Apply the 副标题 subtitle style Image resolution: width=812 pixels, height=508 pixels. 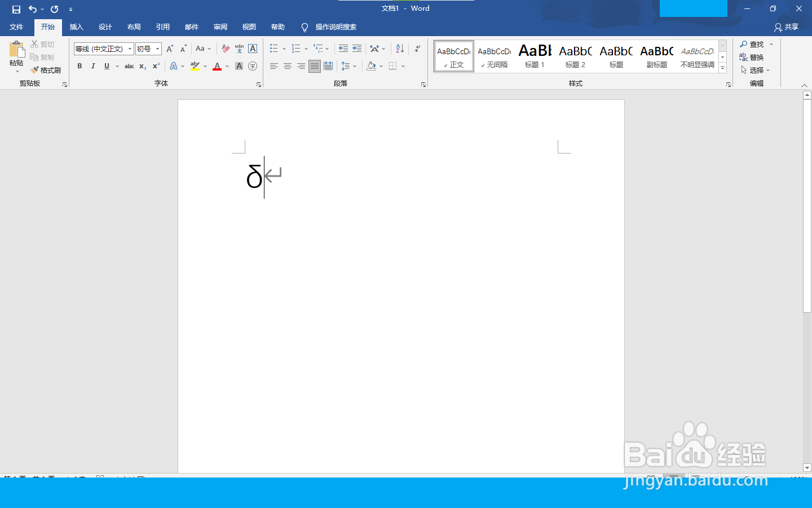[x=656, y=56]
